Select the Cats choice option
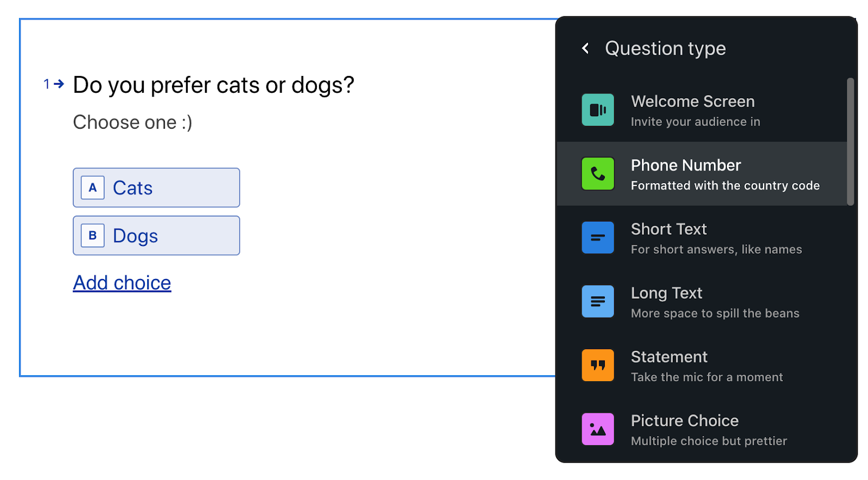 [156, 188]
